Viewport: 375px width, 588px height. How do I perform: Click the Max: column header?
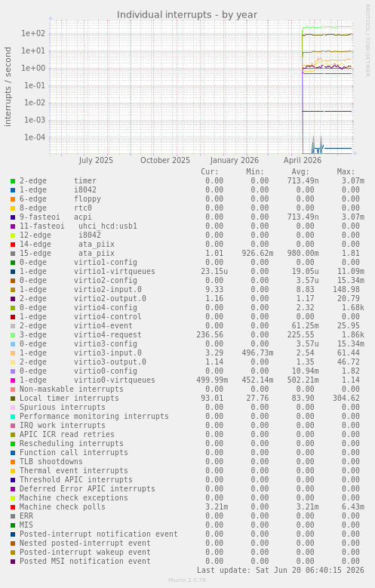346,172
